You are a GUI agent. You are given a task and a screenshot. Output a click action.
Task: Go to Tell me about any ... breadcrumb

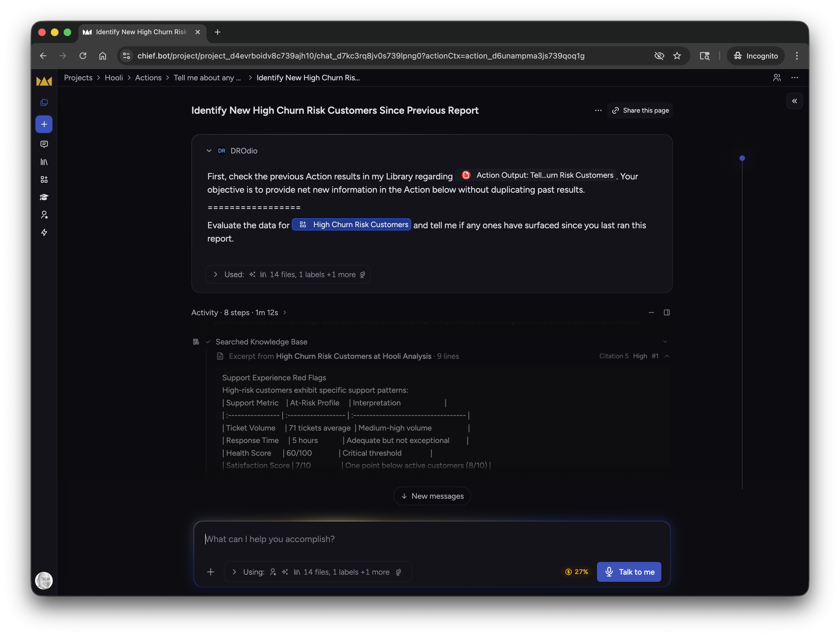click(207, 78)
